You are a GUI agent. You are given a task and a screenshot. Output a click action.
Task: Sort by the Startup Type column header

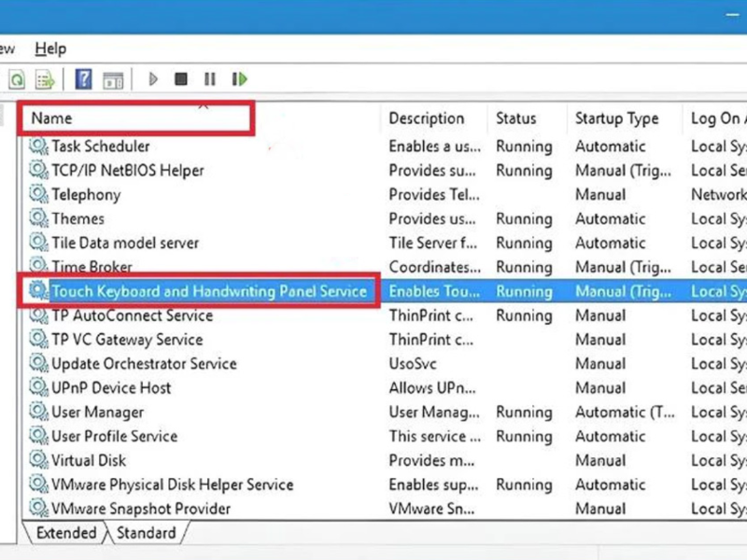click(616, 119)
